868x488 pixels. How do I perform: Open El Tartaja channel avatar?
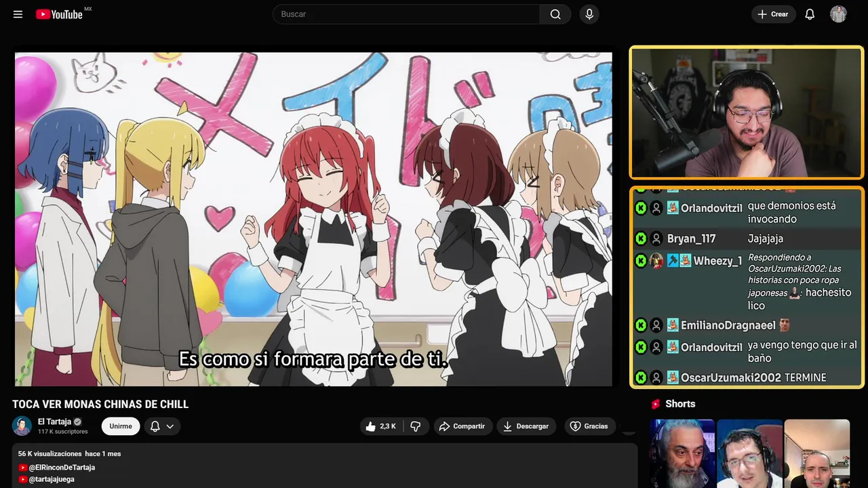(x=22, y=426)
